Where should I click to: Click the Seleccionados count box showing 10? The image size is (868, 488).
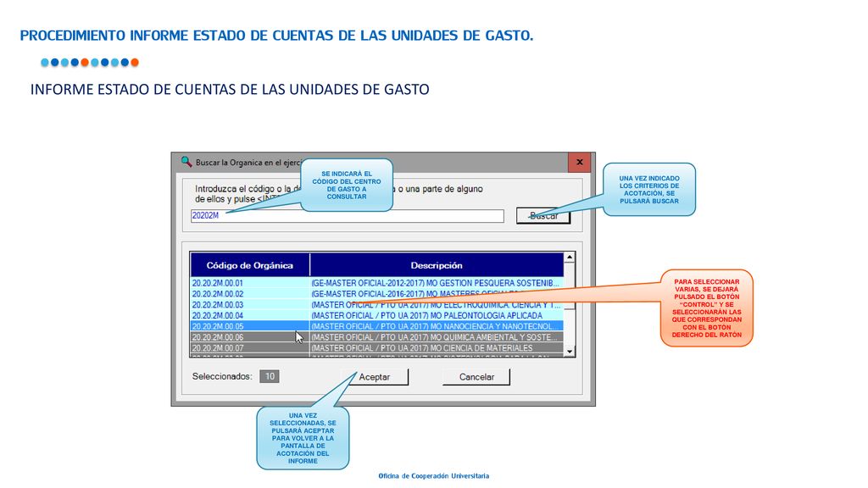270,376
